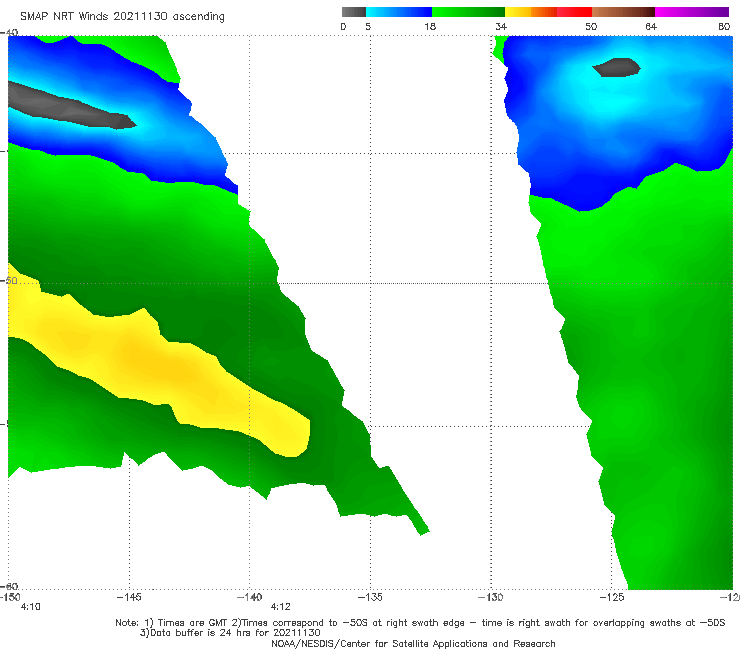Click the title 'SMAP NRT Winds 20211130 ascending'
The width and height of the screenshot is (740, 650).
122,17
